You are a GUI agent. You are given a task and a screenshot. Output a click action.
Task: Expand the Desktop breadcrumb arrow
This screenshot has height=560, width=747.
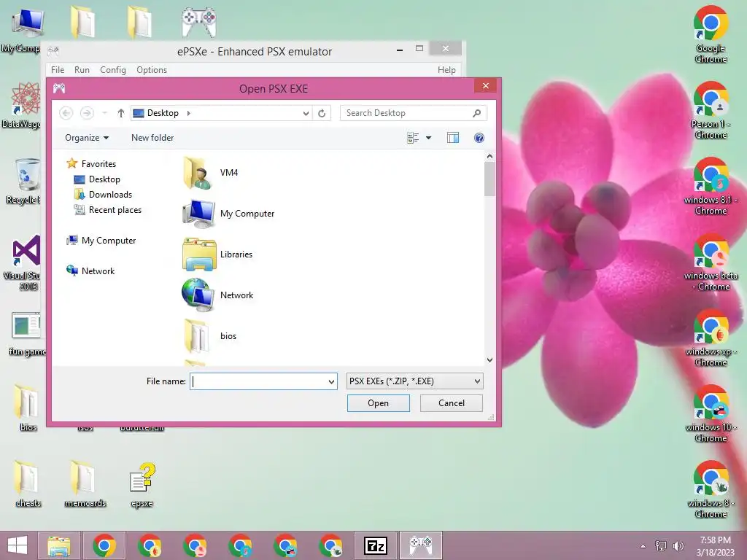tap(189, 113)
